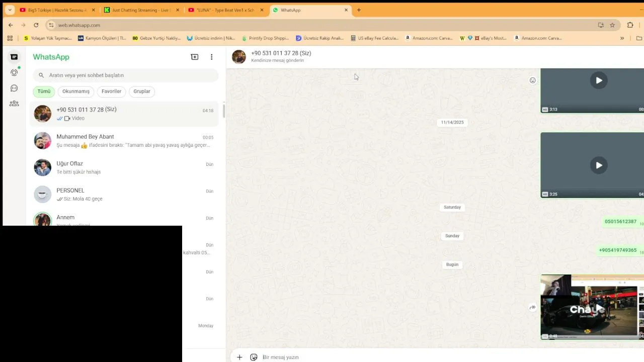Open Muhammed Bey Abant chat
This screenshot has height=362, width=644.
click(124, 141)
